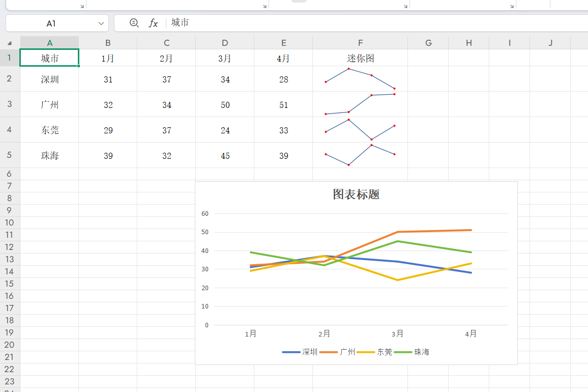The height and width of the screenshot is (392, 588).
Task: Click the chart title 图表标题
Action: [x=356, y=194]
